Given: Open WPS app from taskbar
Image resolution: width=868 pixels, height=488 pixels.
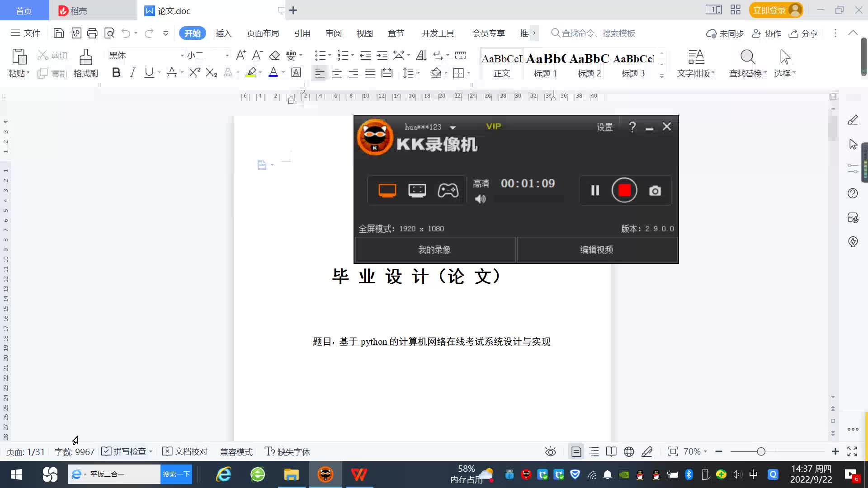Looking at the screenshot, I should [x=359, y=474].
